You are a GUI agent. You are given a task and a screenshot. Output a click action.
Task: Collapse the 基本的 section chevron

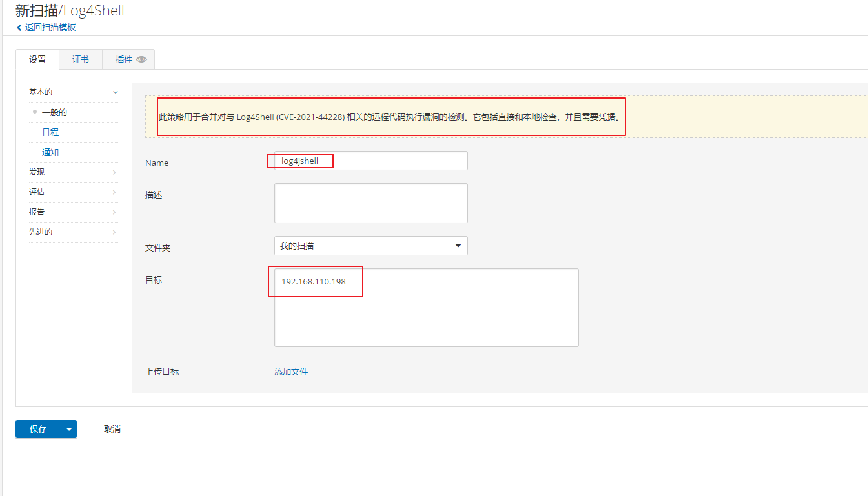click(x=115, y=92)
